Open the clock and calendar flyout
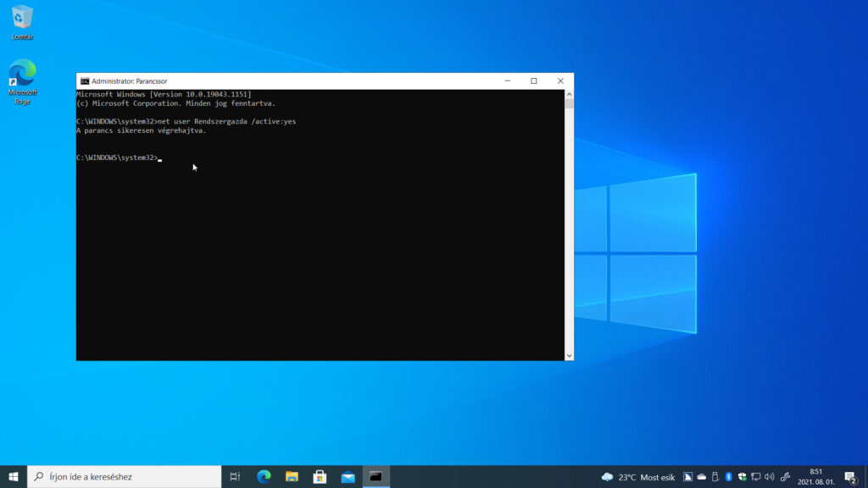Screen dimensions: 868x488 tap(816, 477)
